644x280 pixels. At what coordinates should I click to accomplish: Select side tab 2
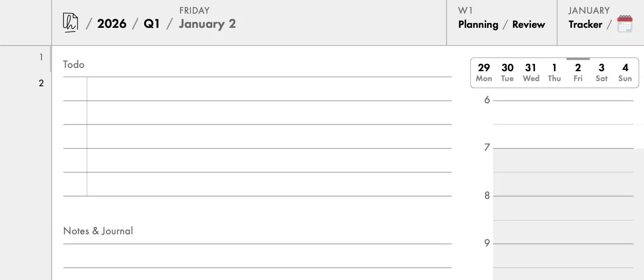click(x=41, y=83)
